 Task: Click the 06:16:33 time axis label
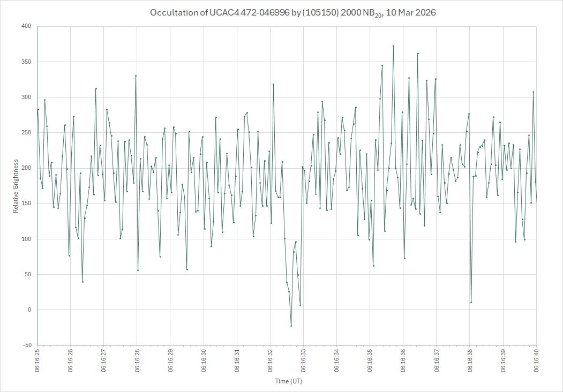(304, 360)
